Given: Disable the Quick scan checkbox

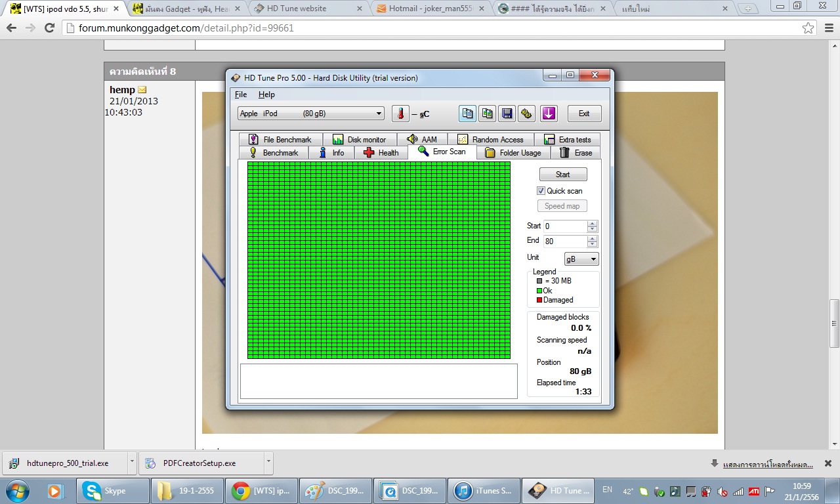Looking at the screenshot, I should [x=541, y=191].
